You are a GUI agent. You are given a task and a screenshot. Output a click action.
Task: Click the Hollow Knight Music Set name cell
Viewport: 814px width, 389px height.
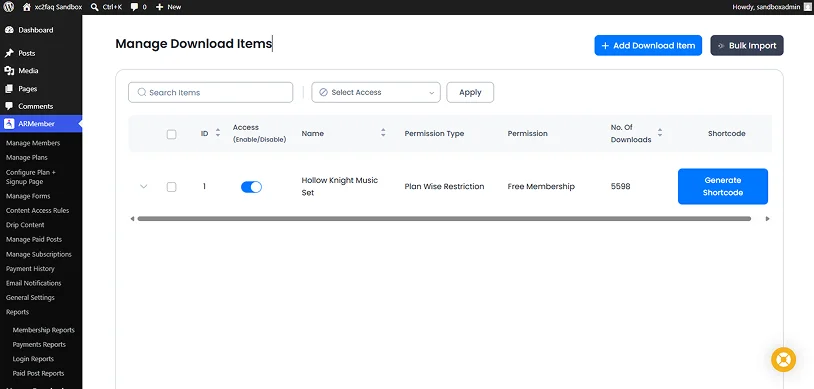pos(340,186)
